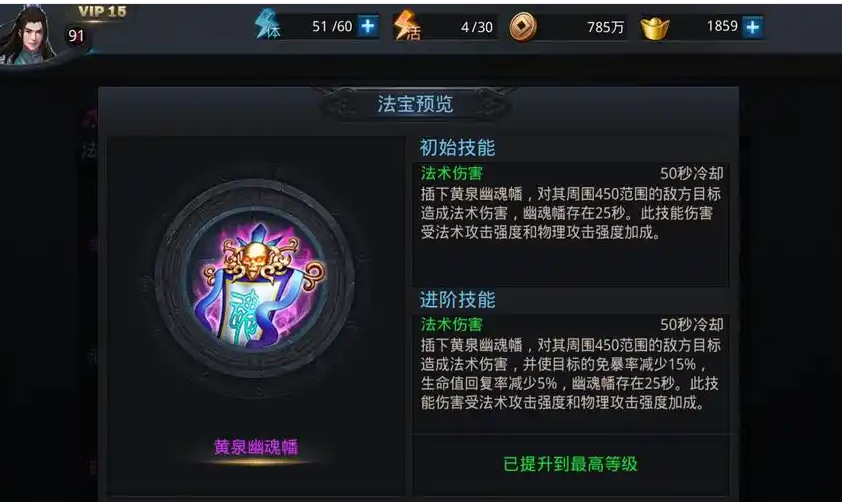Tap the 4/30 energy counter

tap(476, 27)
